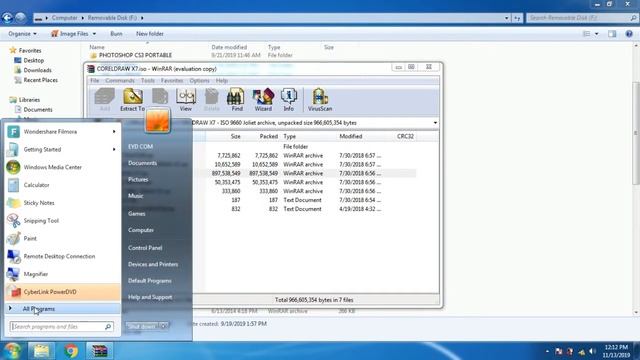Click the Explorer back arrow button

click(x=7, y=18)
